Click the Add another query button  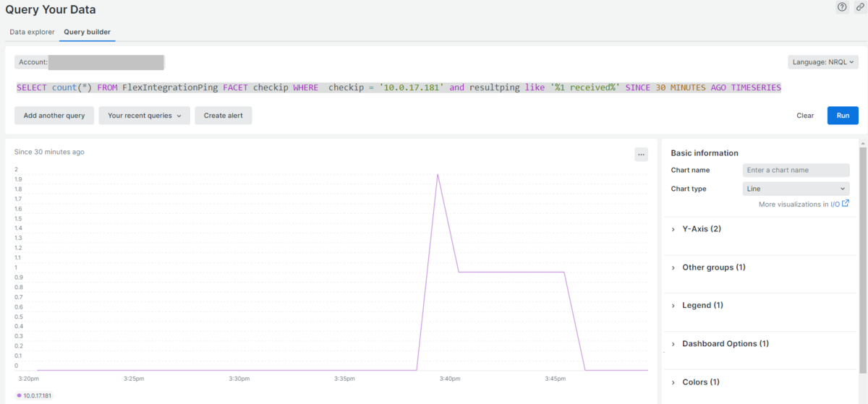coord(54,116)
